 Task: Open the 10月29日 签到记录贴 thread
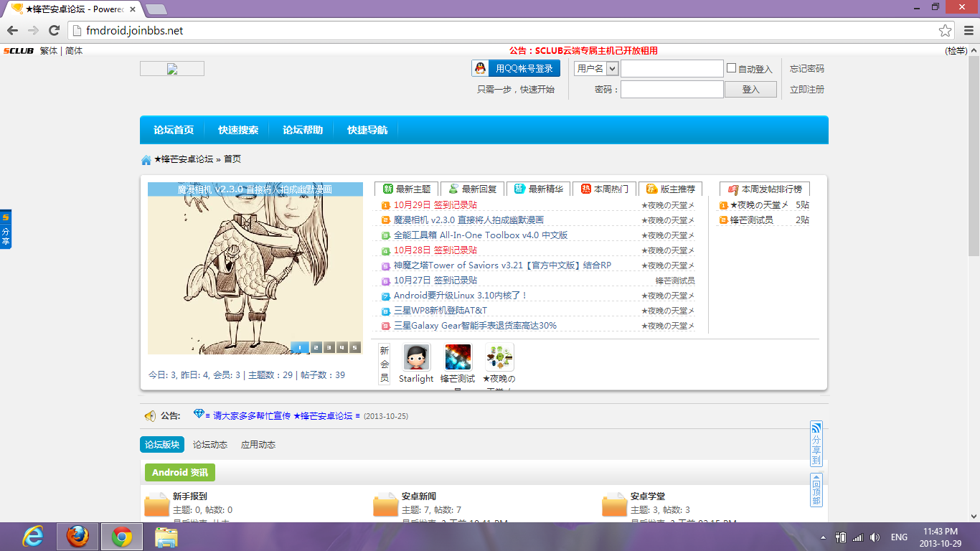click(x=435, y=205)
